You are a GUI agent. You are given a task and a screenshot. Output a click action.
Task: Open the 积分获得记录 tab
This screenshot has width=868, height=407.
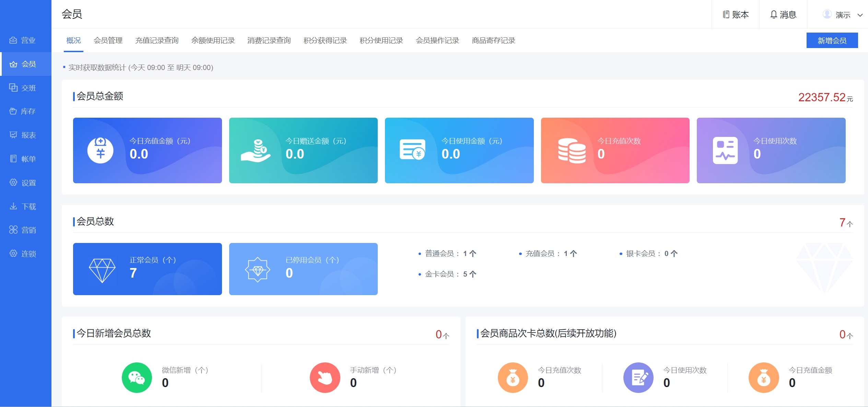coord(325,40)
